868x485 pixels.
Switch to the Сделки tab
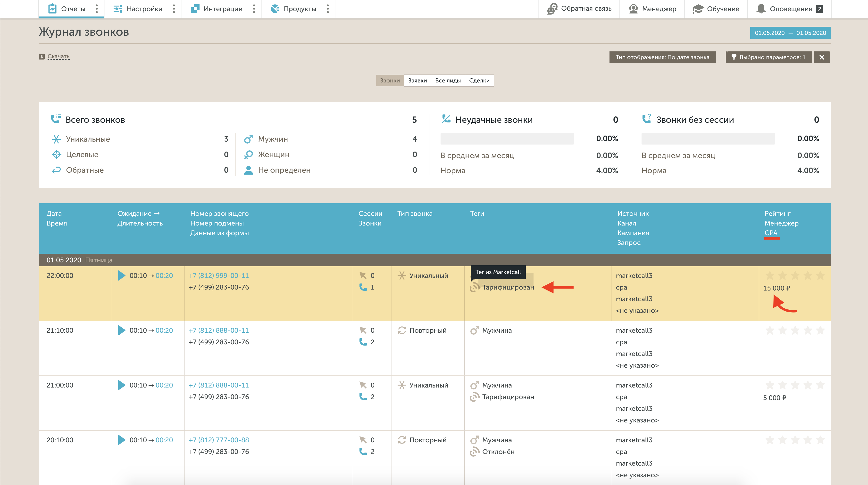click(479, 81)
